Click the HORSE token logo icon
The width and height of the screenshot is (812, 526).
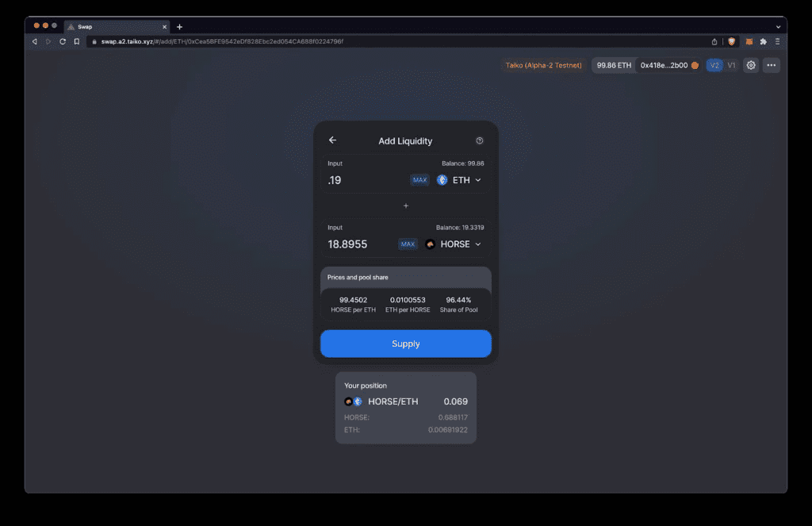click(x=430, y=244)
